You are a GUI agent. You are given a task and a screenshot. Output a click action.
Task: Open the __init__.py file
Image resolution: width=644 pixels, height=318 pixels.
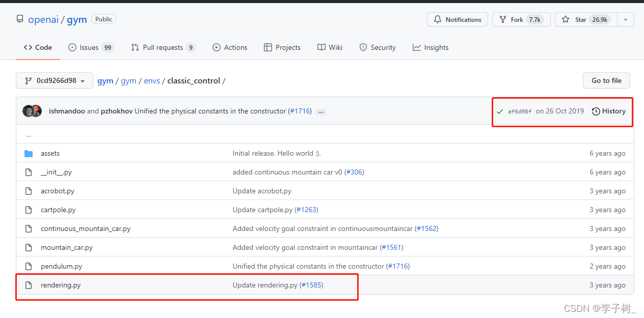(56, 172)
